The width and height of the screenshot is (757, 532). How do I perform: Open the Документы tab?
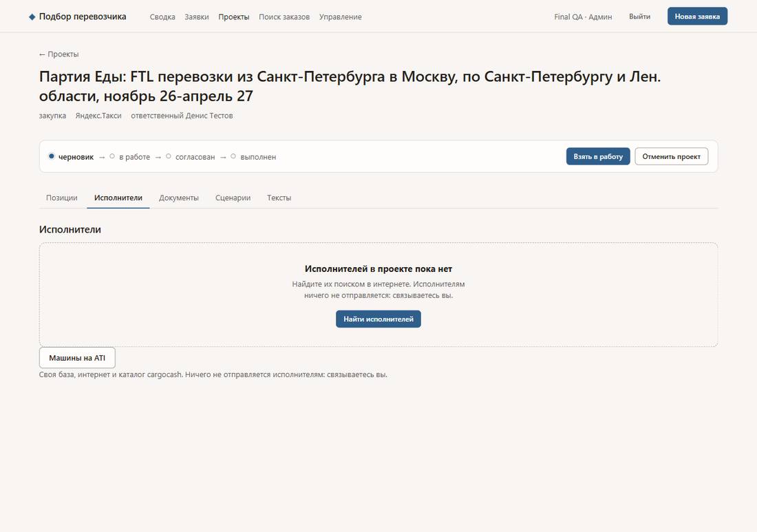click(179, 198)
